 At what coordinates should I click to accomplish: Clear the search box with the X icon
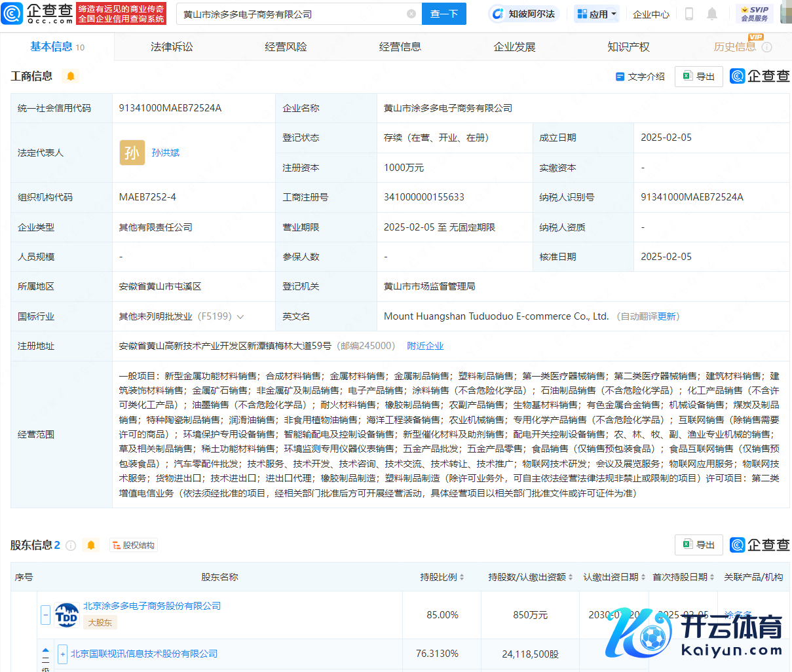(x=411, y=14)
